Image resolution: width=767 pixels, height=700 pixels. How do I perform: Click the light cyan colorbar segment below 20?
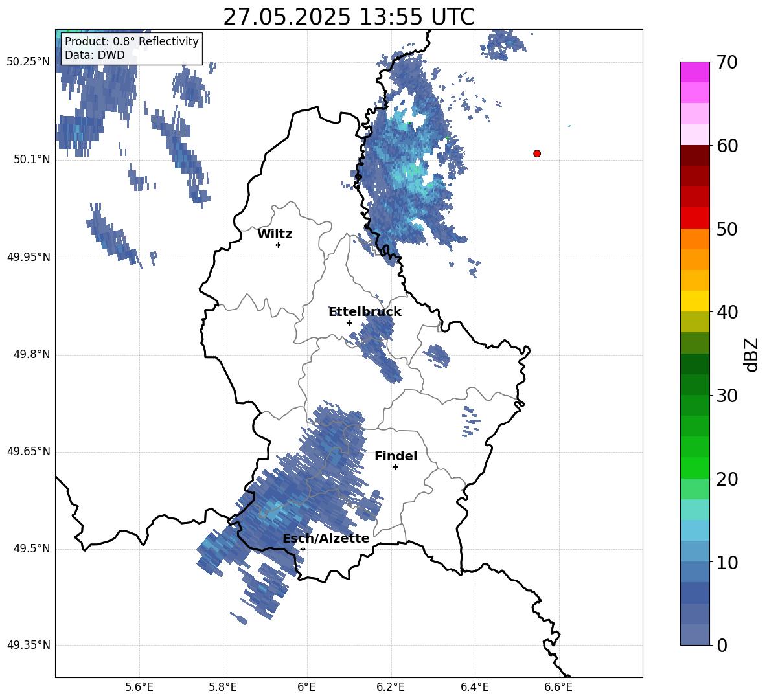(695, 510)
